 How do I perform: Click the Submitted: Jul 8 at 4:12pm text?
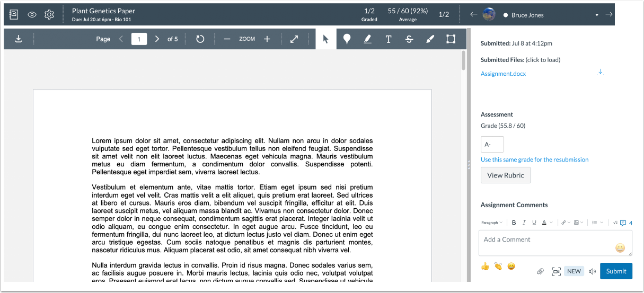(516, 43)
